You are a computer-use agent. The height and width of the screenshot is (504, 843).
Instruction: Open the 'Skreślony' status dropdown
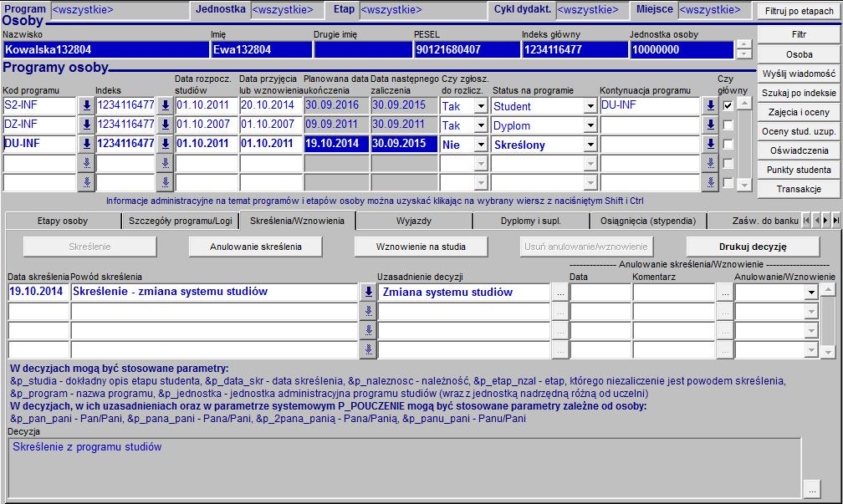[x=590, y=145]
